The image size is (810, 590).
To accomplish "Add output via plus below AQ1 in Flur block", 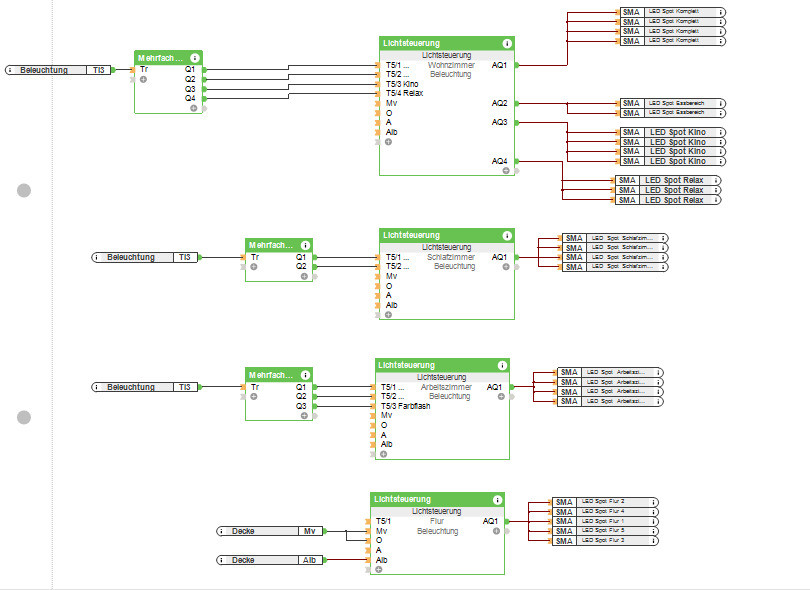I will (496, 531).
